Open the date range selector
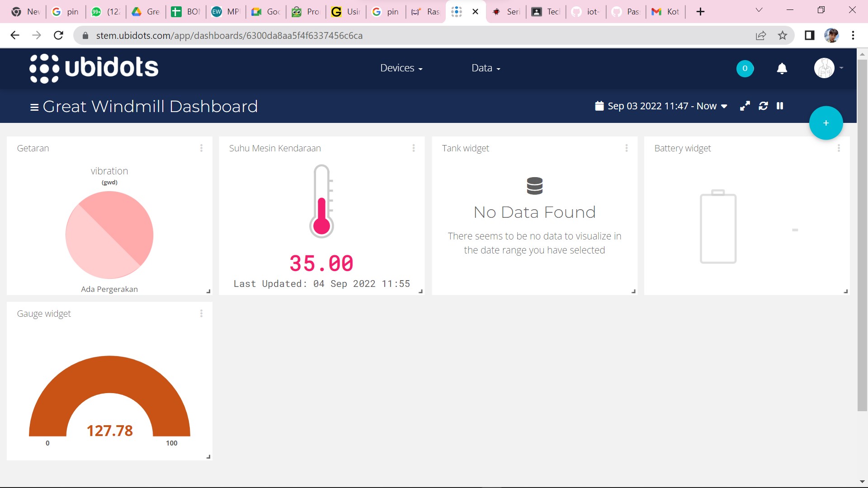 (661, 106)
